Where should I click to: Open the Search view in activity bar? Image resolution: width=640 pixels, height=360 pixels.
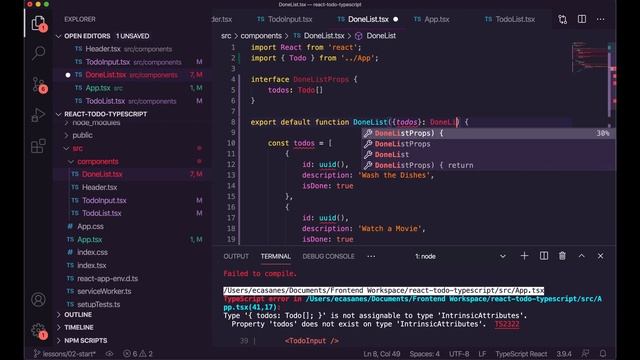coord(38,53)
